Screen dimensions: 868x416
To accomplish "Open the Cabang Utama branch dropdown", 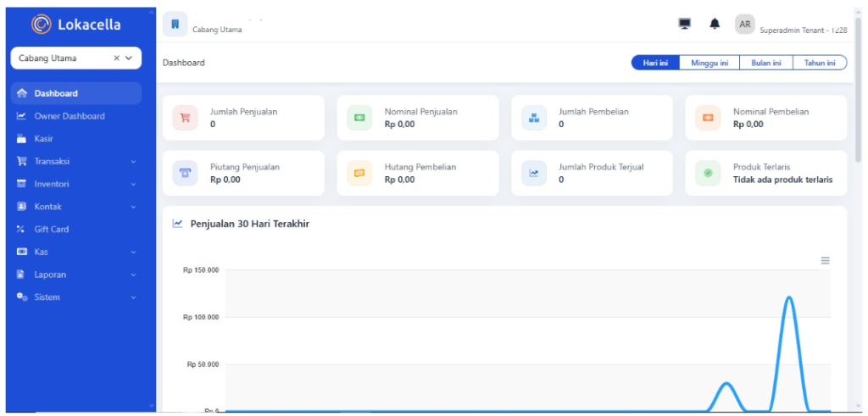I will click(75, 58).
